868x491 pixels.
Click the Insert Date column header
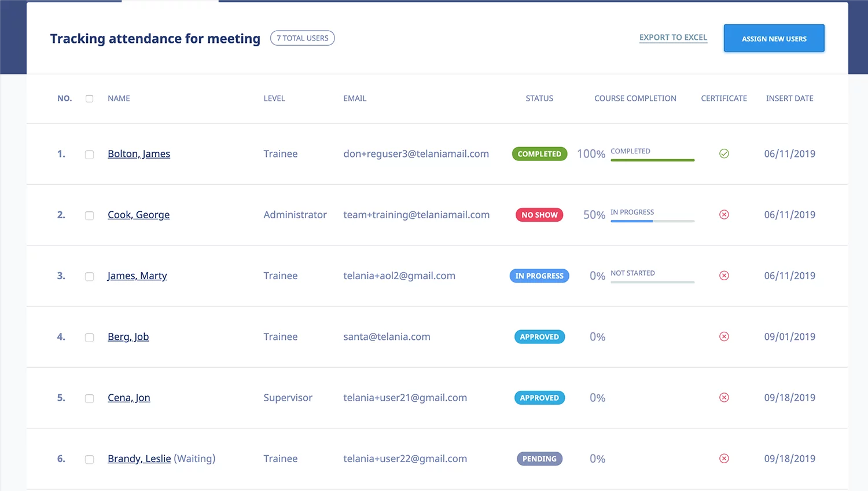[790, 98]
